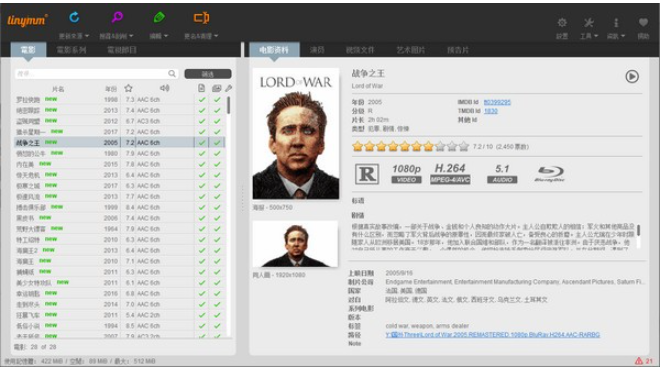661x368 pixels.
Task: Select the 2015 movie rated 7.8
Action: pyautogui.click(x=120, y=164)
